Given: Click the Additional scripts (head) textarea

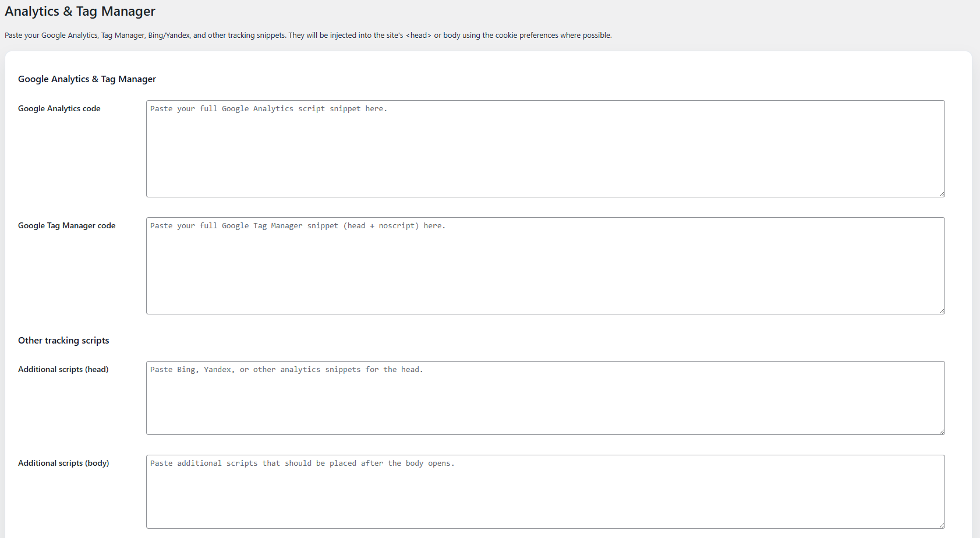Looking at the screenshot, I should (x=545, y=398).
